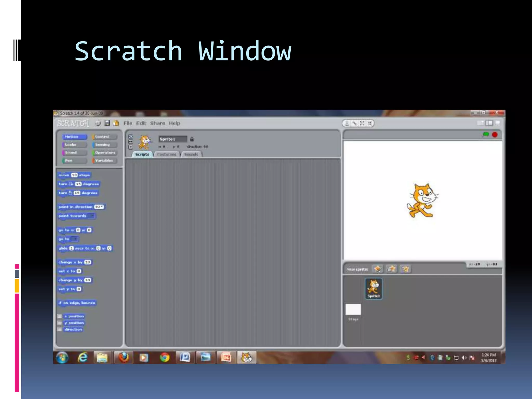Click the green flag to start

486,135
